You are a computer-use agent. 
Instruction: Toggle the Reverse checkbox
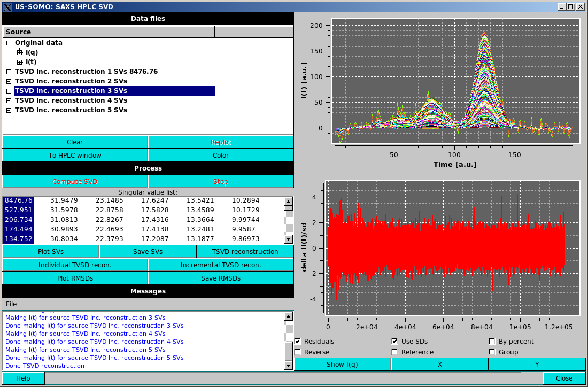(297, 352)
